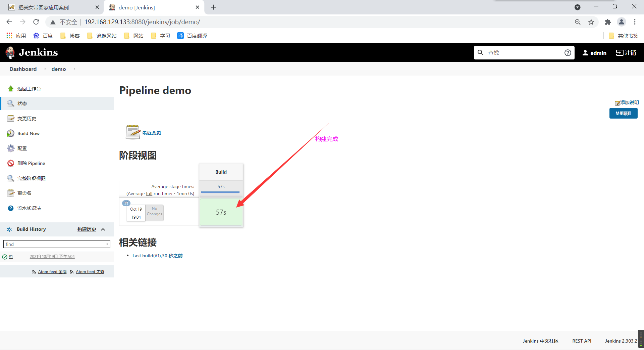Viewport: 644px width, 350px height.
Task: Open the browser extensions puzzle icon
Action: [x=608, y=22]
